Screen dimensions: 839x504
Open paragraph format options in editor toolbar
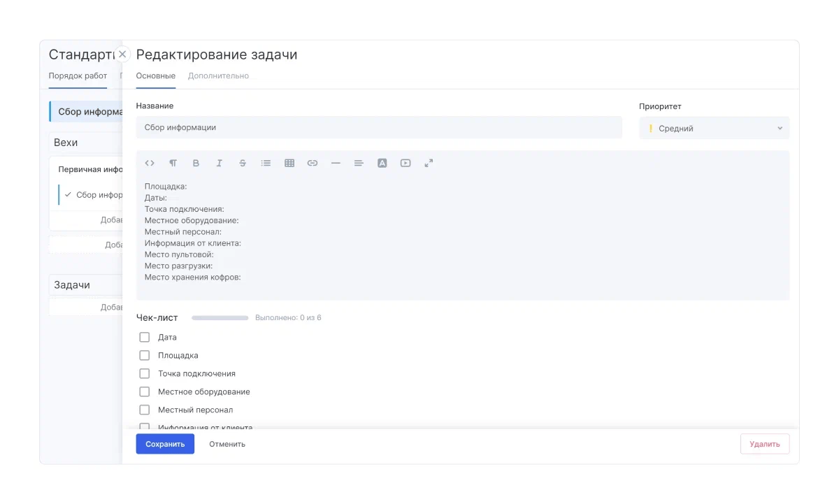pos(173,163)
